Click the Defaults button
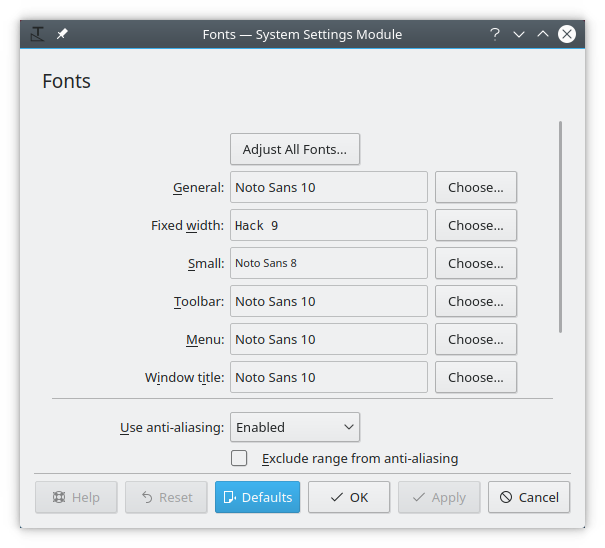This screenshot has width=605, height=548. coord(257,497)
